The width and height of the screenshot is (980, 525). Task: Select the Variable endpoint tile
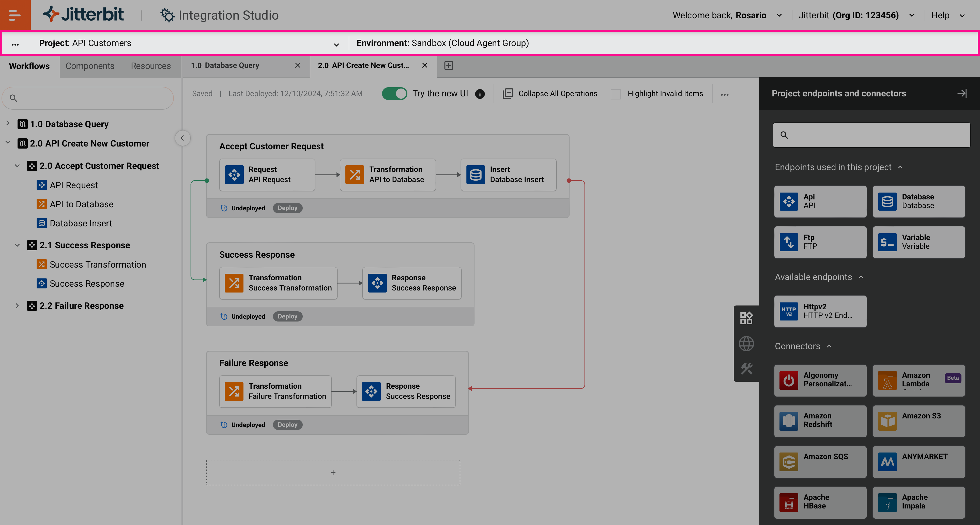[918, 242]
